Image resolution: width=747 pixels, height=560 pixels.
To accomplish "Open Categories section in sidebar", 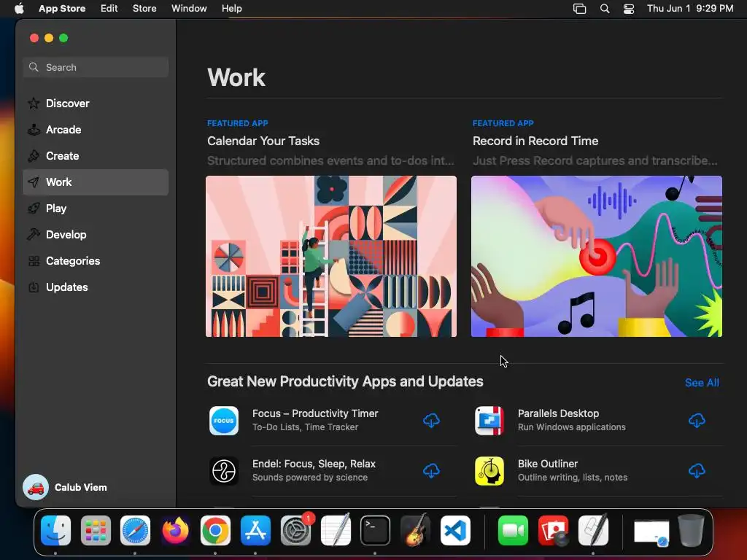I will point(96,260).
